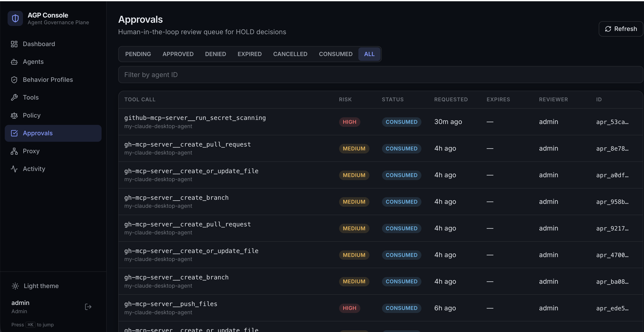Click the ID apr_8e78…

612,148
